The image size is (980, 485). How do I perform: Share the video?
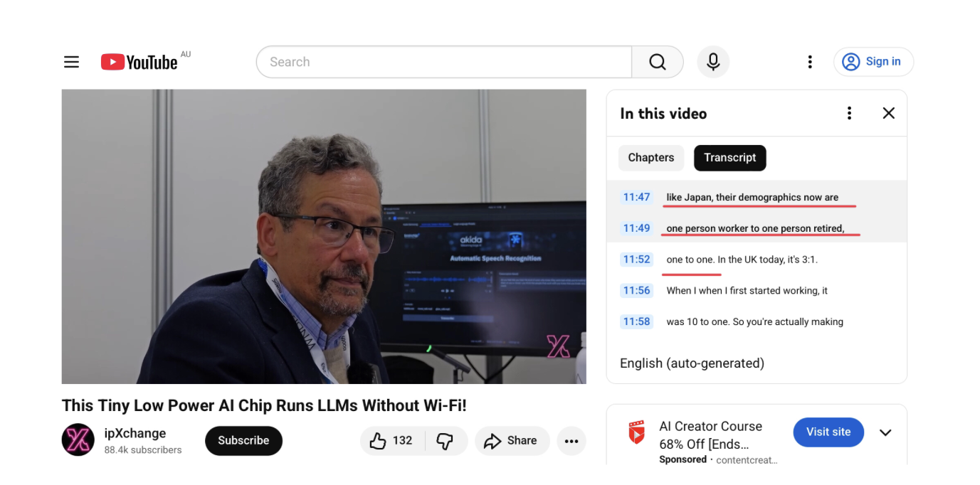[x=512, y=441]
